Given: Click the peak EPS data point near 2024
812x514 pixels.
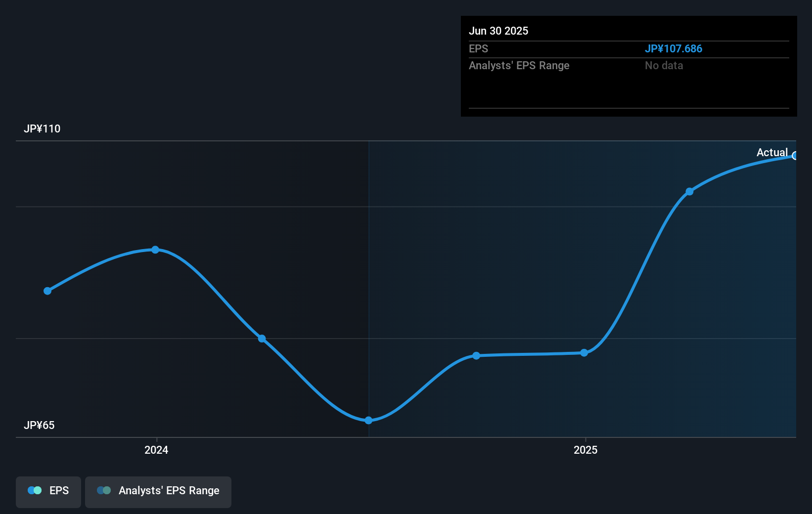Looking at the screenshot, I should click(x=156, y=250).
